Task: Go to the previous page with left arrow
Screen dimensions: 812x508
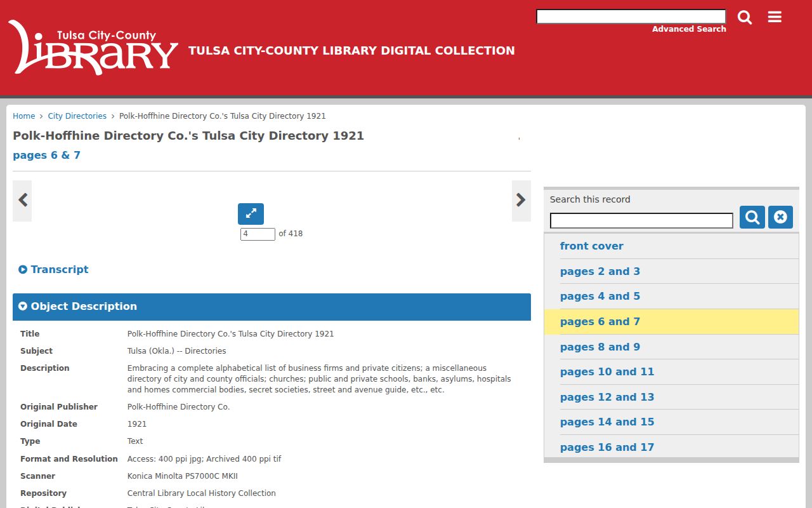Action: (22, 201)
